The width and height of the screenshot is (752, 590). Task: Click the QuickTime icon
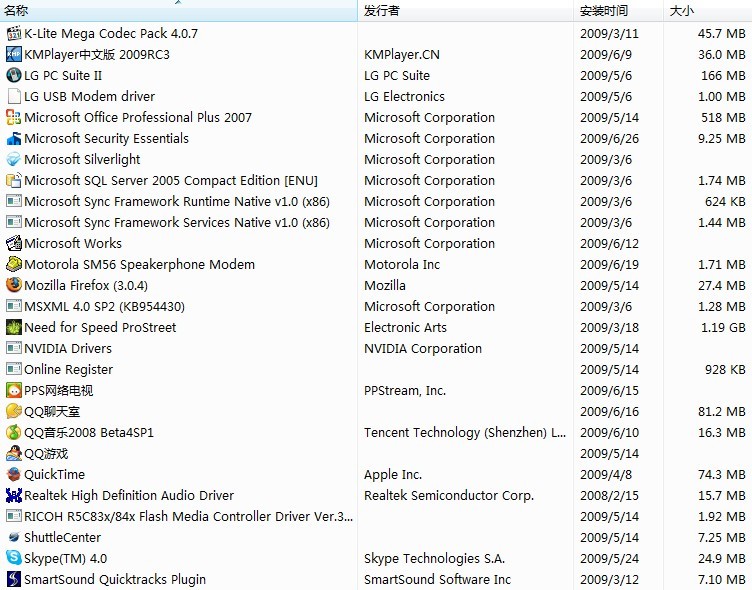14,474
